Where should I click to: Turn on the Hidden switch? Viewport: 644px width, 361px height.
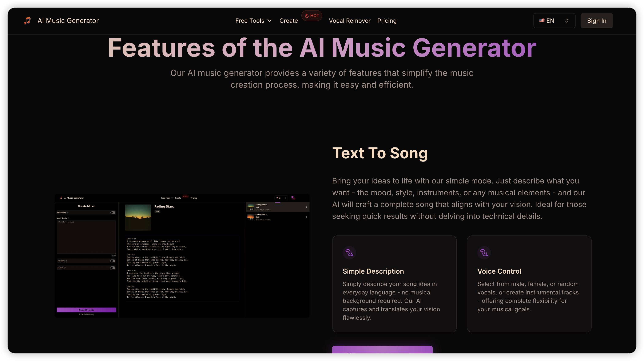pos(113,268)
